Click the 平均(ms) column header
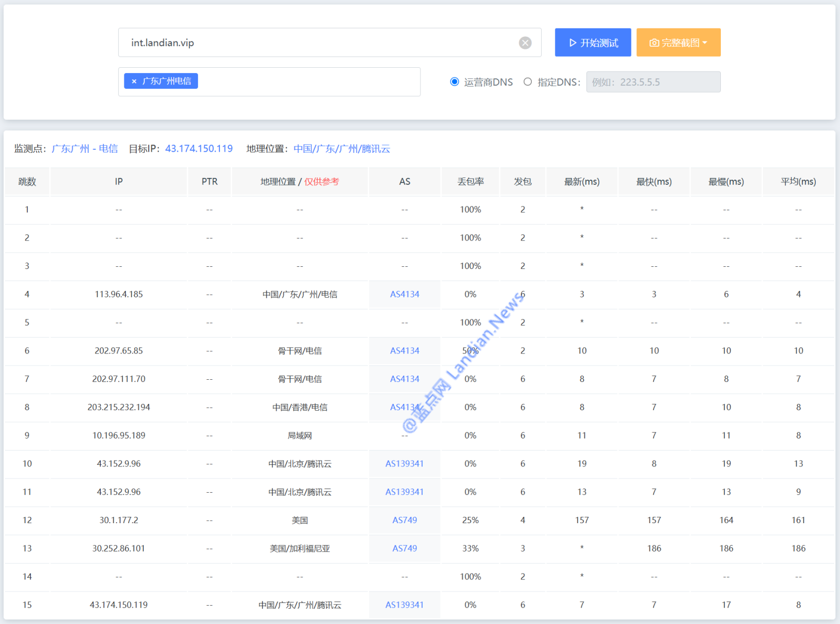840x624 pixels. [x=798, y=182]
